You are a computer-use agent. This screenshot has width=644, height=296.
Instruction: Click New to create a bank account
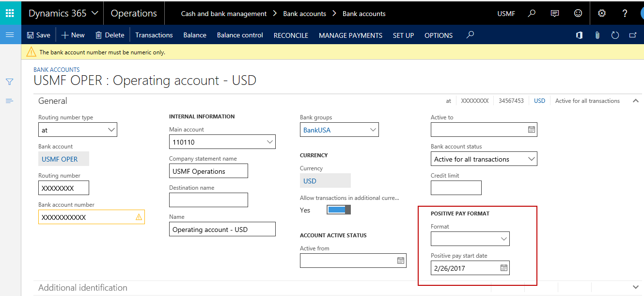[x=73, y=35]
